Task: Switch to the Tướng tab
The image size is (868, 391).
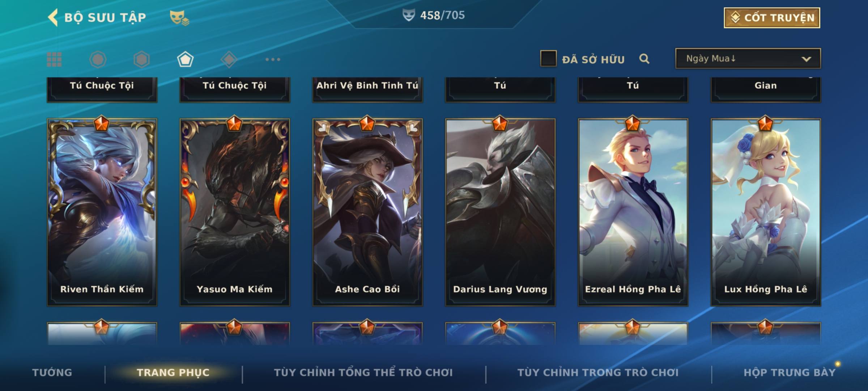Action: point(52,373)
